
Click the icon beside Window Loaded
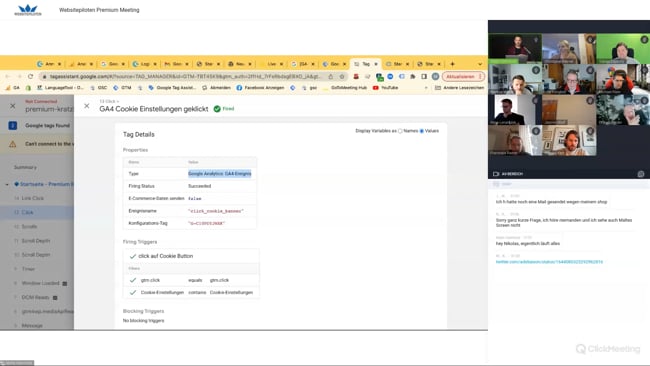65,284
